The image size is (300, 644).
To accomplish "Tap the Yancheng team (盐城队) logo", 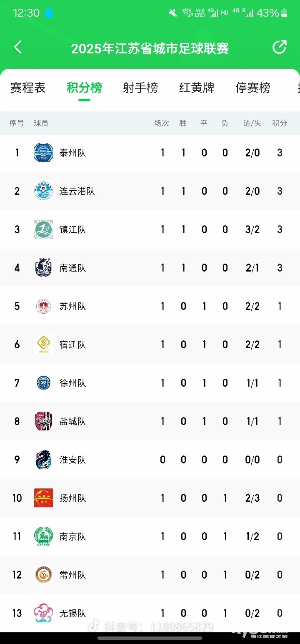I will 43,421.
